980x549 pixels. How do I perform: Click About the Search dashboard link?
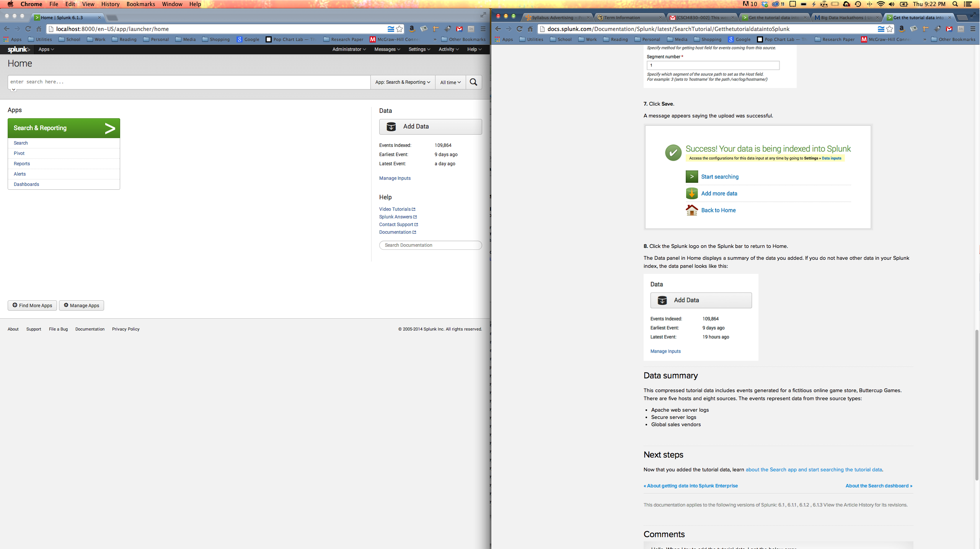tap(879, 486)
